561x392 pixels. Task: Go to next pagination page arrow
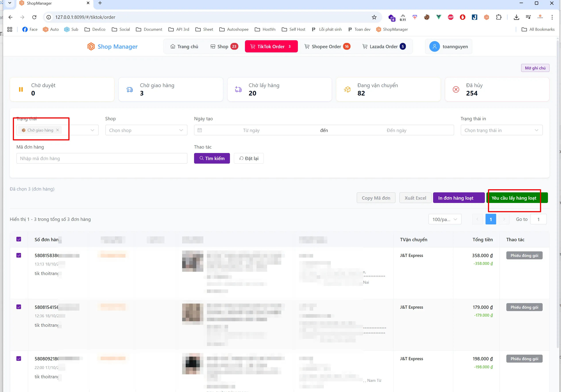[504, 219]
